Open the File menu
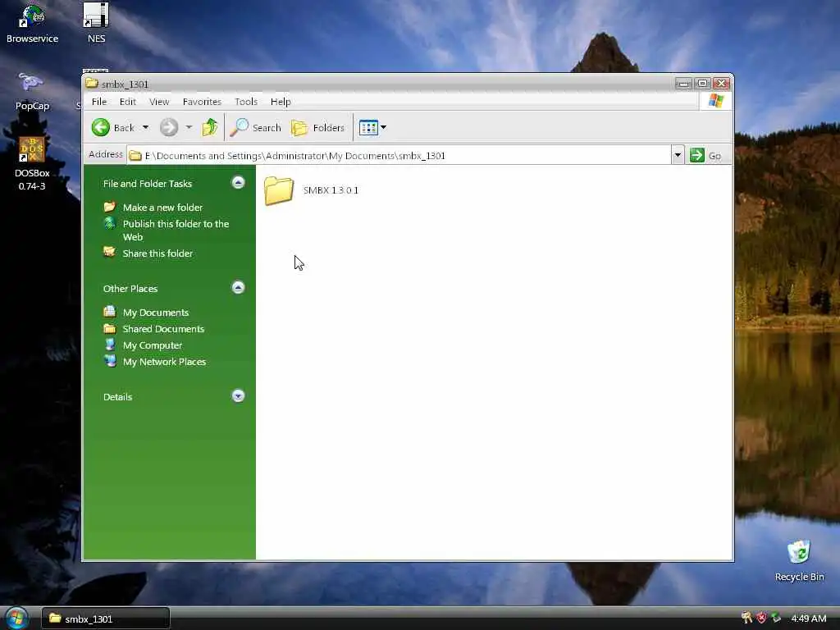Viewport: 840px width, 630px height. point(99,102)
